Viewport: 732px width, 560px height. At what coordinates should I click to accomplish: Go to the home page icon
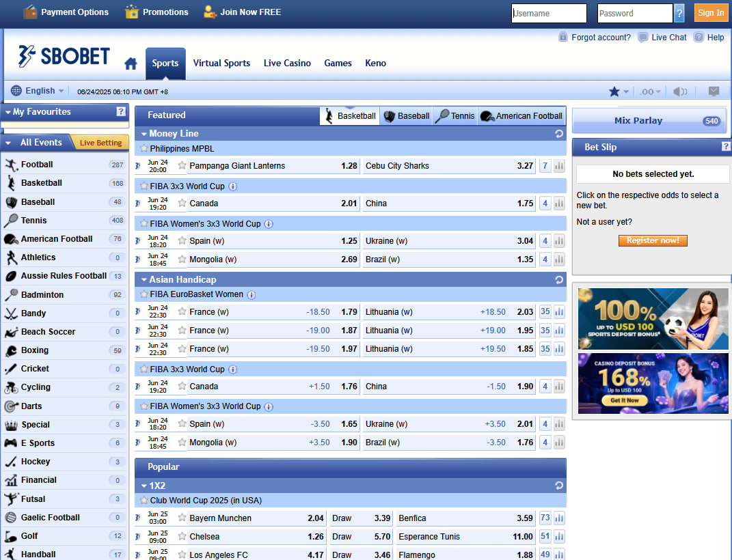[131, 64]
